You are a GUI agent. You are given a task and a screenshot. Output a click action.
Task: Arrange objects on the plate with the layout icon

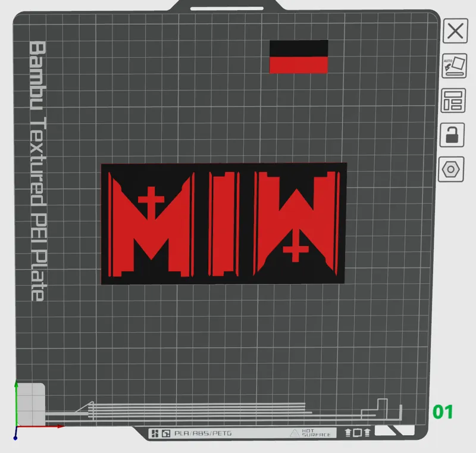pos(453,101)
